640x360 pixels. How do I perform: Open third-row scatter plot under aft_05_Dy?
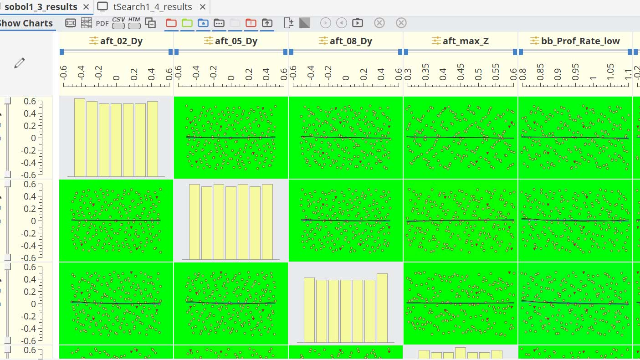pos(231,303)
